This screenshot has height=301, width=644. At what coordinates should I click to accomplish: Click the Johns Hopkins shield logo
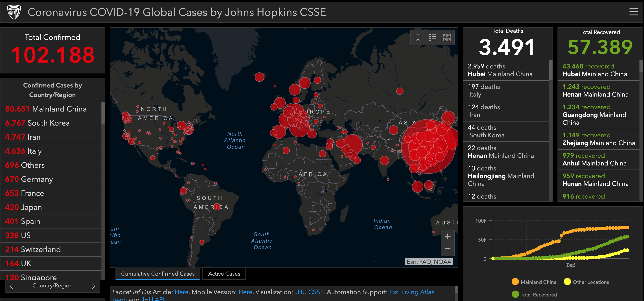(x=14, y=12)
